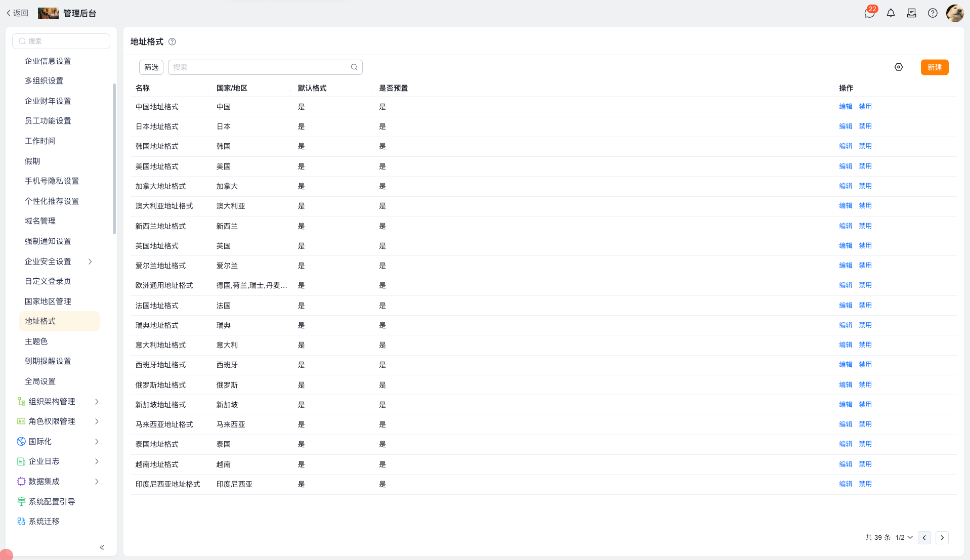Click the sidebar search input field
970x560 pixels.
click(x=61, y=41)
